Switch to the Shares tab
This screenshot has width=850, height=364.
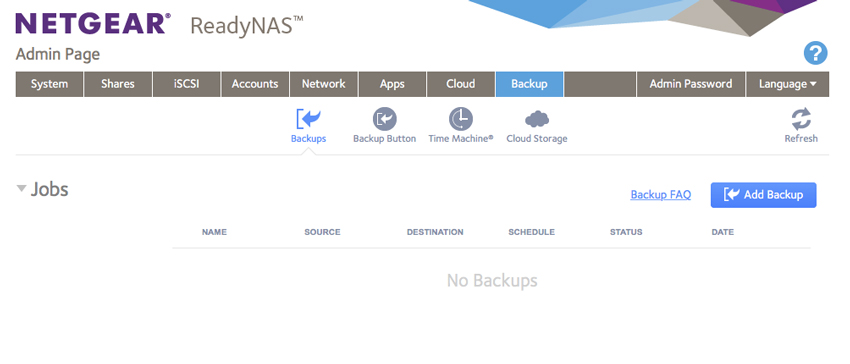click(x=118, y=84)
